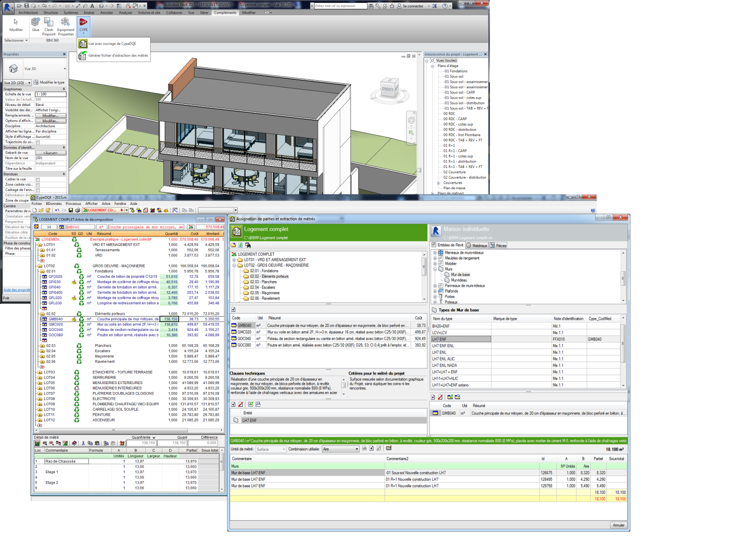Select 'Lier avec ouvrage de CypeDQE'
This screenshot has height=555, width=756.
point(113,43)
